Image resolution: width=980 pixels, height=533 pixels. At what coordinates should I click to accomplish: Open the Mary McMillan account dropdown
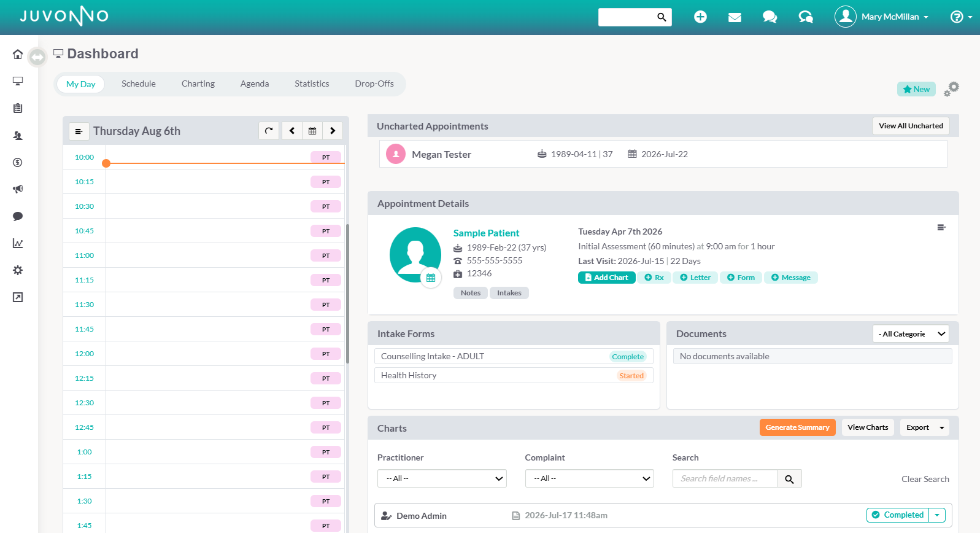895,17
